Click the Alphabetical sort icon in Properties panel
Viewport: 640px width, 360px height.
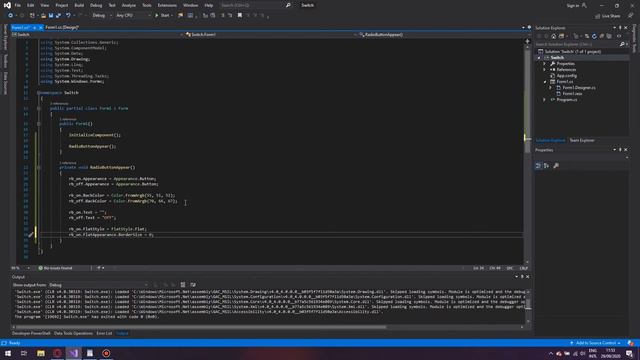[x=547, y=166]
